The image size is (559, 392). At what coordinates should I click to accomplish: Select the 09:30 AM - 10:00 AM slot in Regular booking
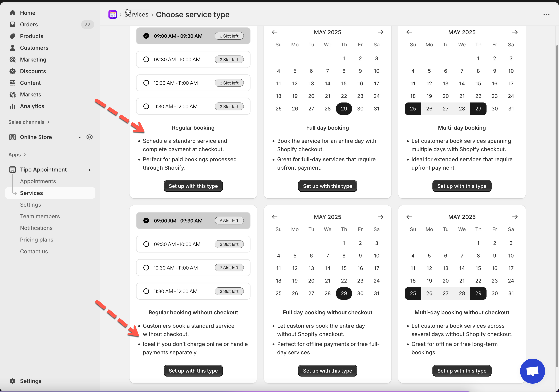146,60
